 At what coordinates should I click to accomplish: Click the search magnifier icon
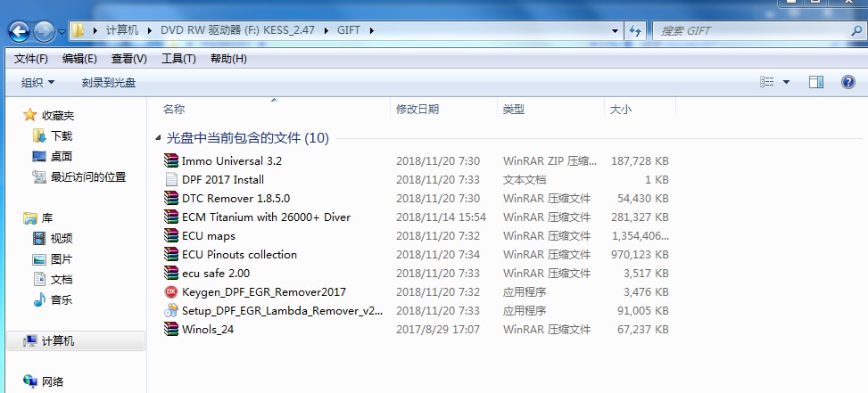click(856, 31)
